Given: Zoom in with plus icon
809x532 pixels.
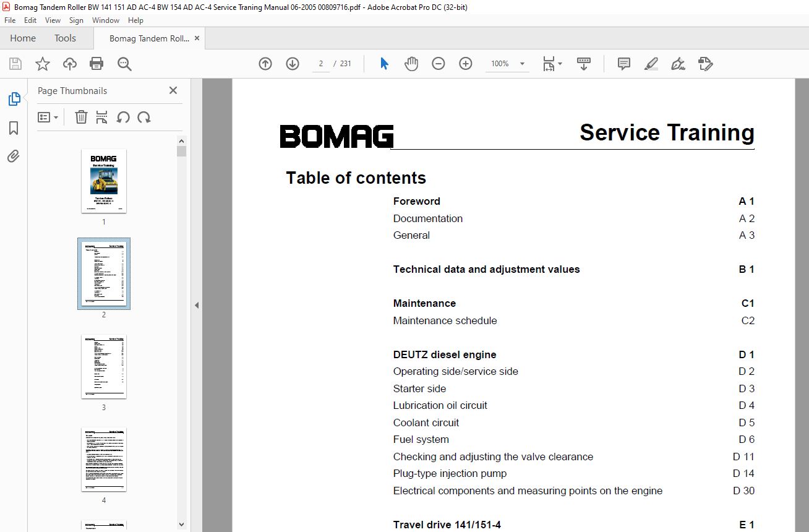Looking at the screenshot, I should pos(466,64).
